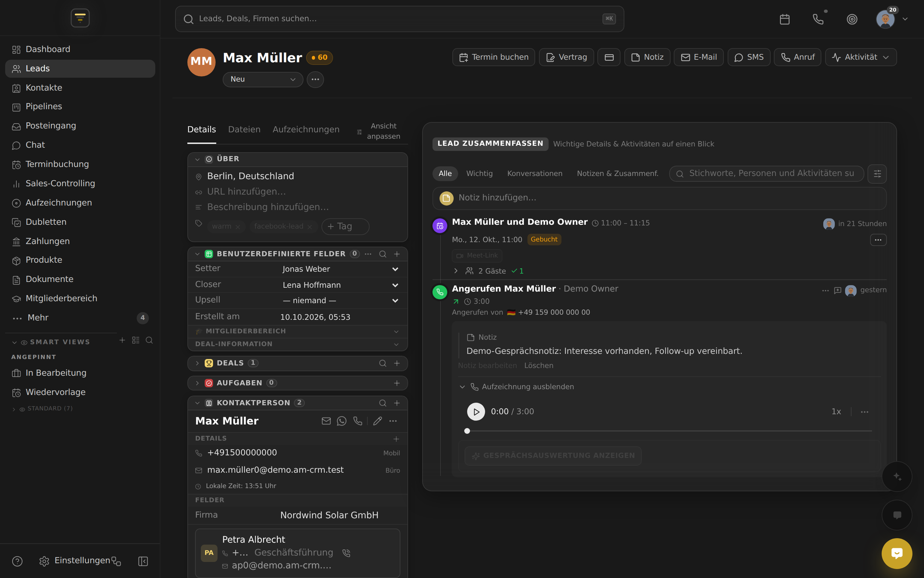Click the Notiz hinzufügen field
The width and height of the screenshot is (924, 578).
[659, 198]
